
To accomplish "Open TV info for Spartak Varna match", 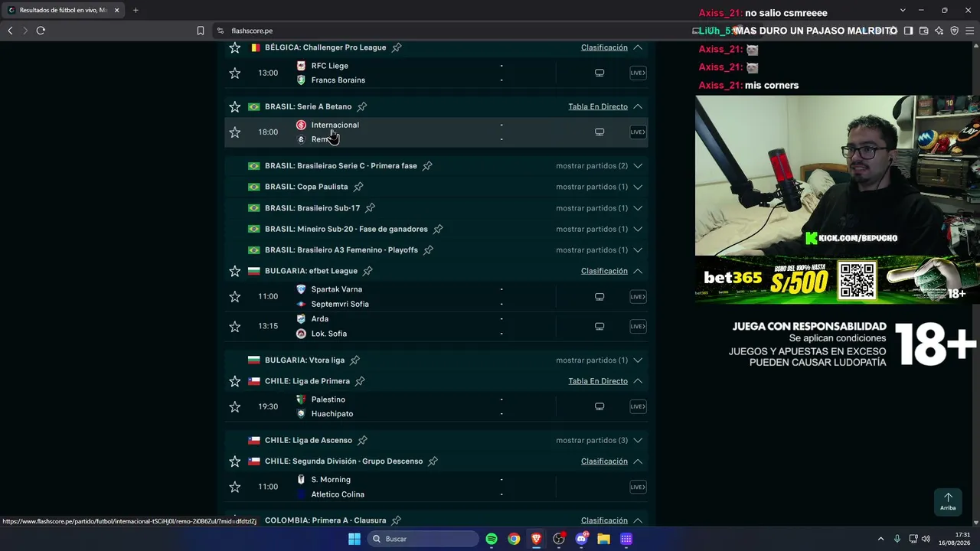I will point(599,296).
